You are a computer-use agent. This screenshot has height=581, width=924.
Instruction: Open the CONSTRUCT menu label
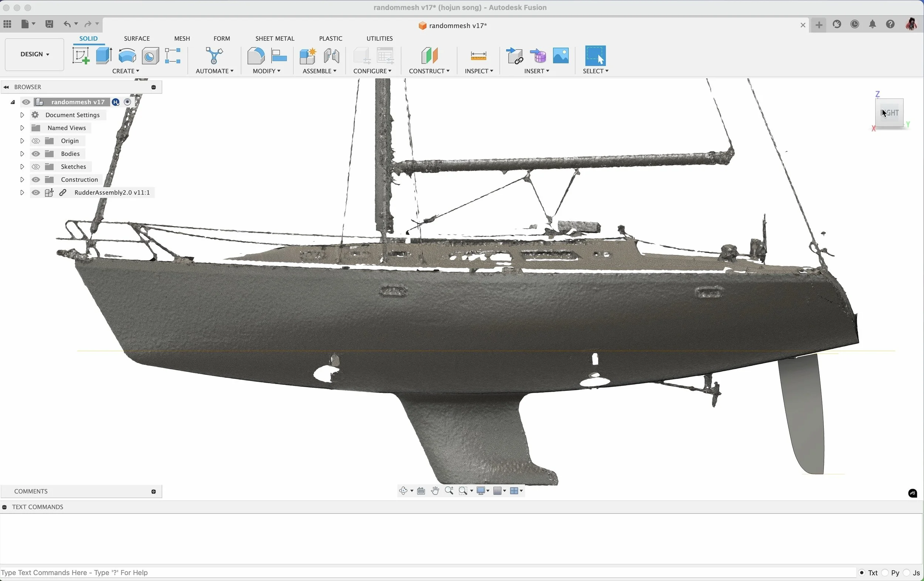click(x=429, y=71)
